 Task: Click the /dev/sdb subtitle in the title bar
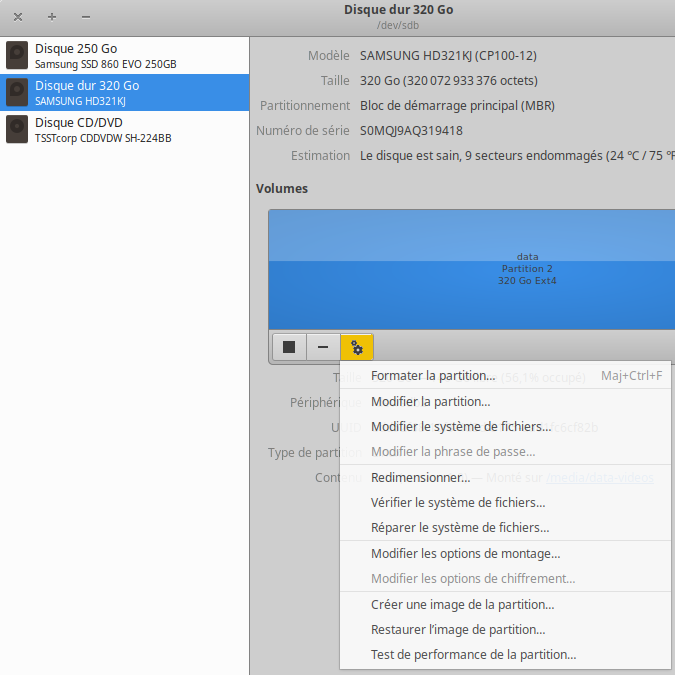(x=398, y=25)
